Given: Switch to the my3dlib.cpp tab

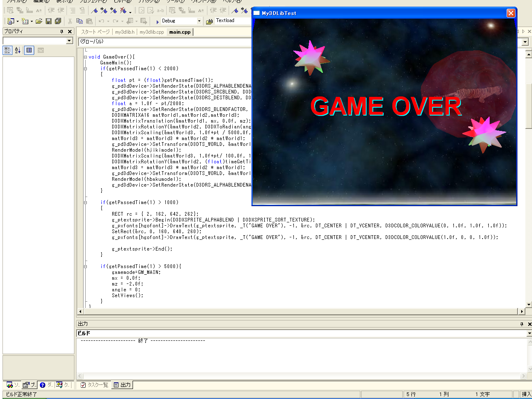Looking at the screenshot, I should pyautogui.click(x=152, y=32).
